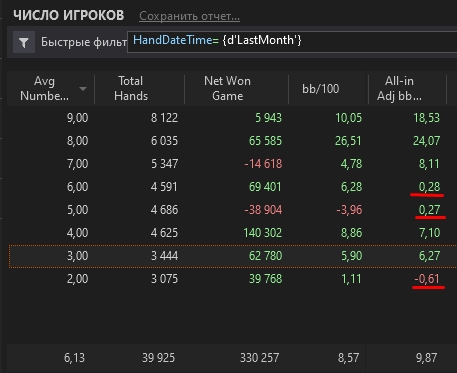
Task: Select the row with net won -14 618
Action: (232, 164)
